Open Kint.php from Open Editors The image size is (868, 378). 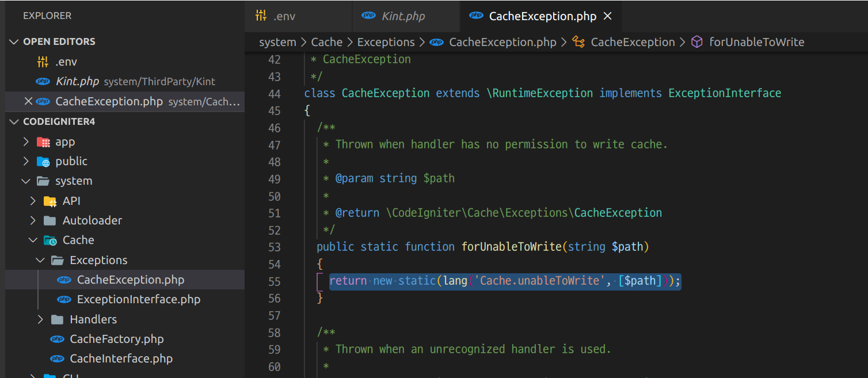(125, 81)
